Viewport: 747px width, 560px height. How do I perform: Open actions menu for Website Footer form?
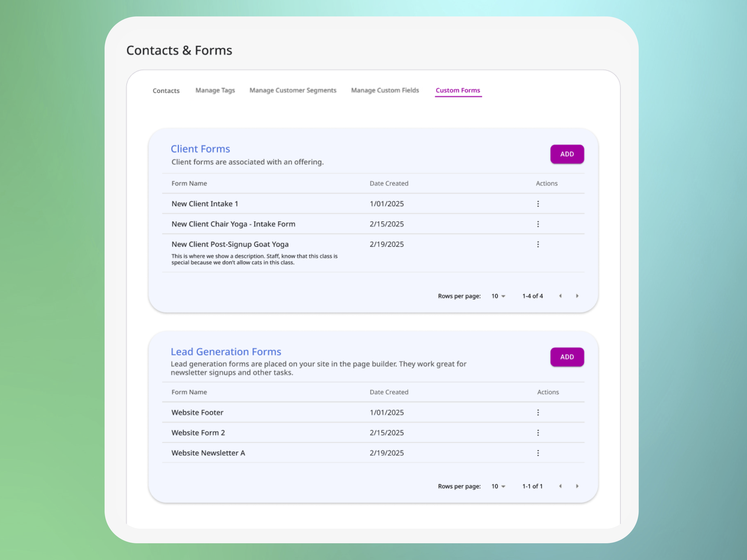538,412
